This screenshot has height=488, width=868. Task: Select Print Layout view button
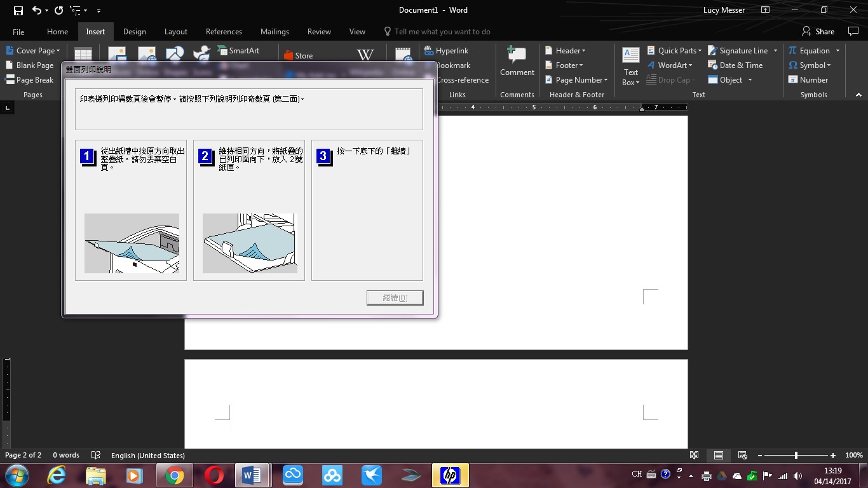click(719, 455)
